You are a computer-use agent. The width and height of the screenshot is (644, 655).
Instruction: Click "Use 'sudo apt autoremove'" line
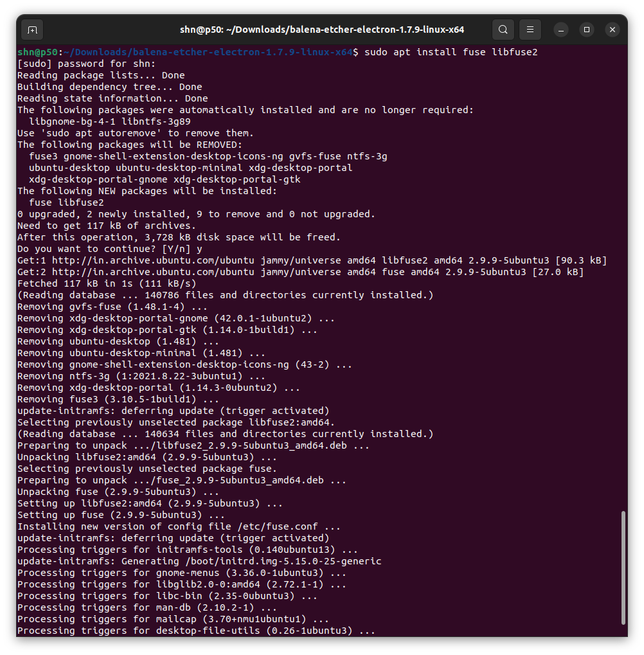pos(136,133)
